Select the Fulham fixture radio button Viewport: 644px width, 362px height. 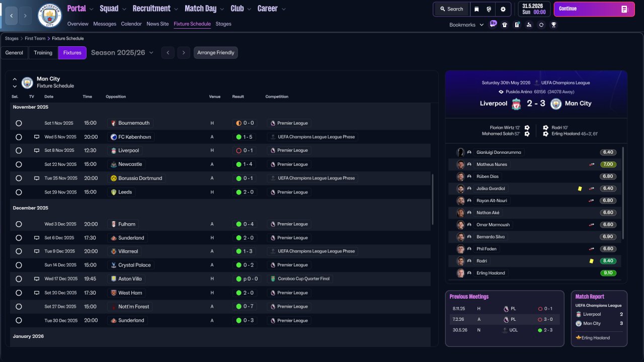19,224
